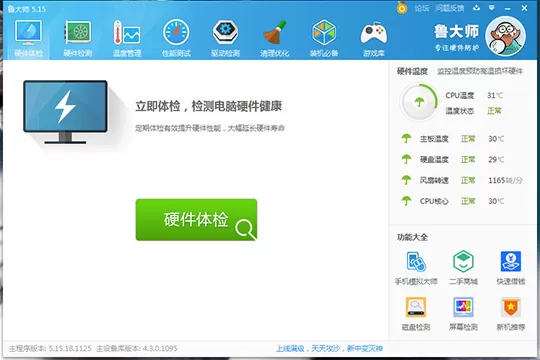Open the 论坛 forum link
The image size is (540, 360).
422,8
